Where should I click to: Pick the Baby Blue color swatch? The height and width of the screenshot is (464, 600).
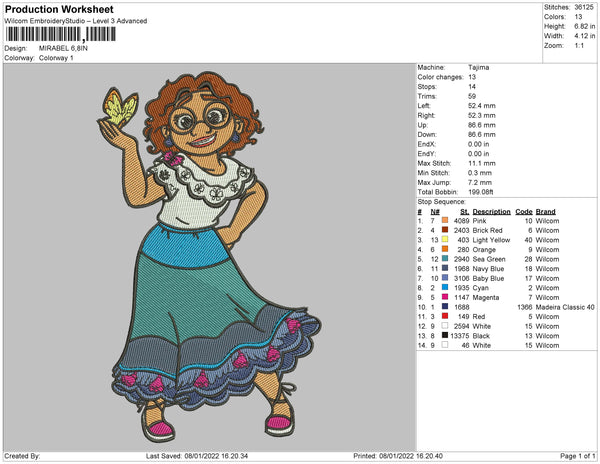pos(445,278)
